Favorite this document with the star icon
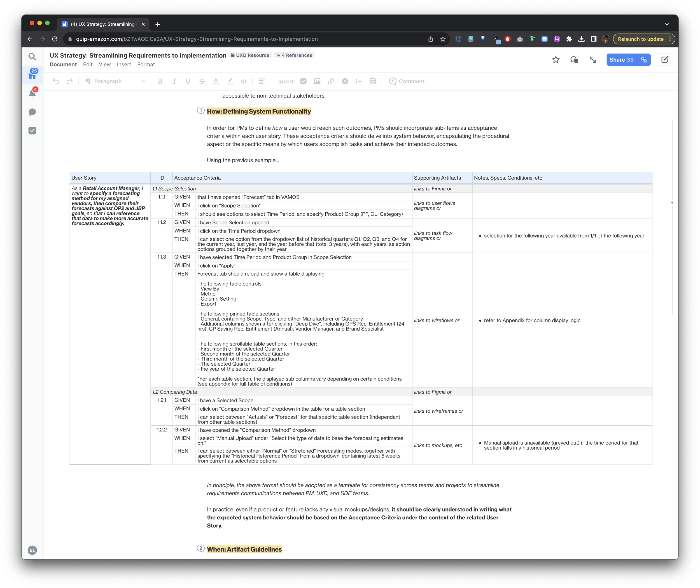700x588 pixels. click(555, 60)
